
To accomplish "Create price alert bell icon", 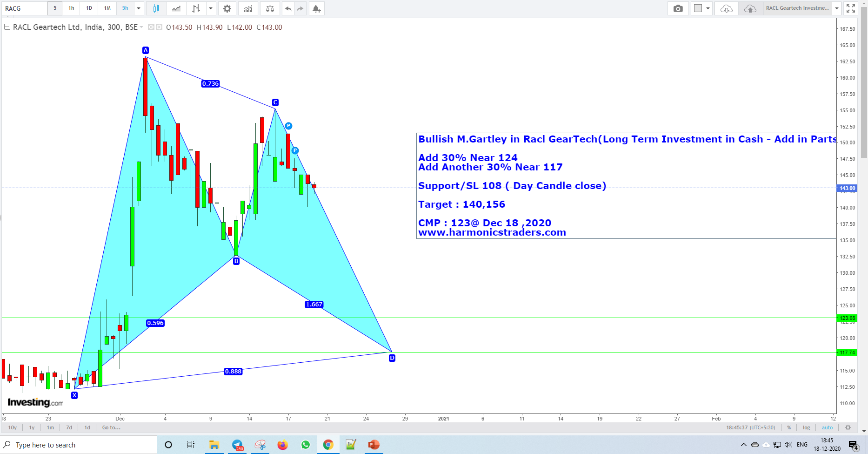I will tap(317, 8).
